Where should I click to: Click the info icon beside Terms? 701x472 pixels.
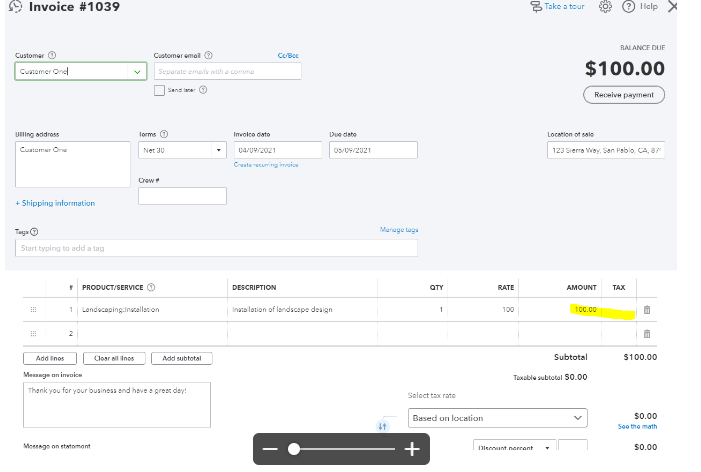(164, 134)
